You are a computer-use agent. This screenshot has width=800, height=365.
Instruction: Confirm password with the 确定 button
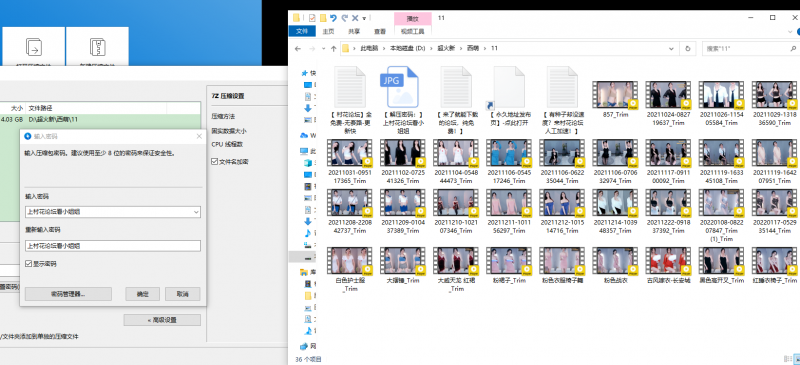(142, 294)
